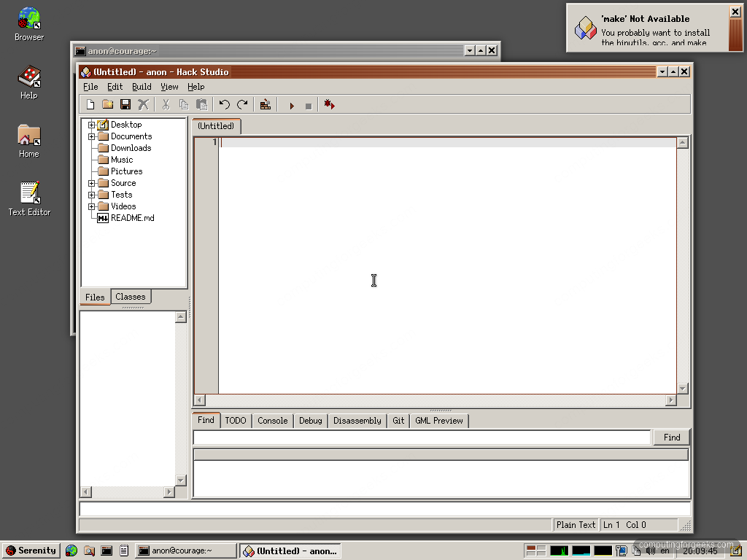Screen dimensions: 747x560
Task: Click the find text input field
Action: coord(422,437)
